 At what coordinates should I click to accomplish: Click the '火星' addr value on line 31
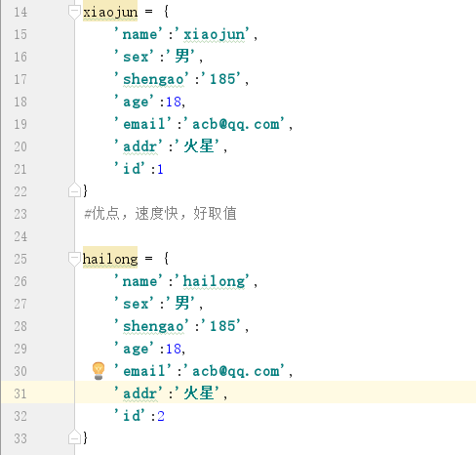click(198, 393)
